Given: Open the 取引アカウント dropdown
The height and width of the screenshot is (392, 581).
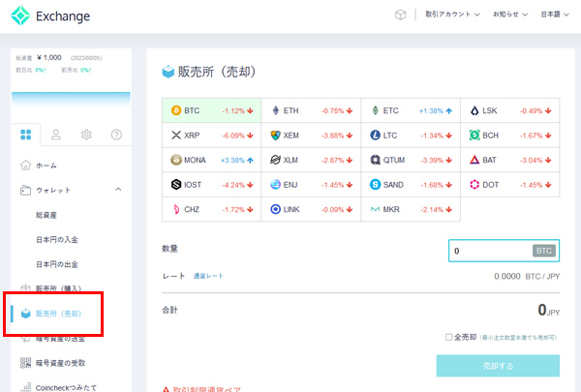Looking at the screenshot, I should [452, 15].
